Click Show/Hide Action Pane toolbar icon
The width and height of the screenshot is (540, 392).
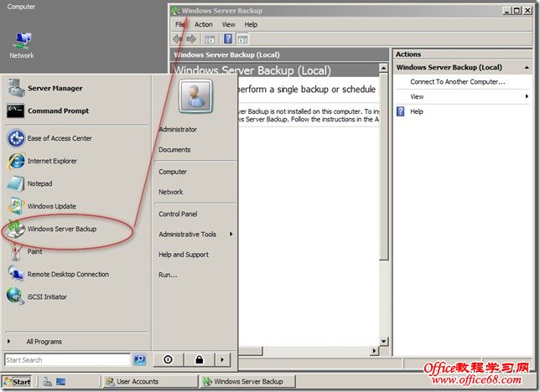242,39
